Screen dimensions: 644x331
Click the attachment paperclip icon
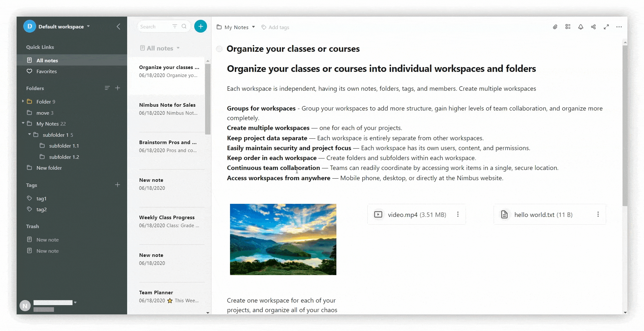555,27
